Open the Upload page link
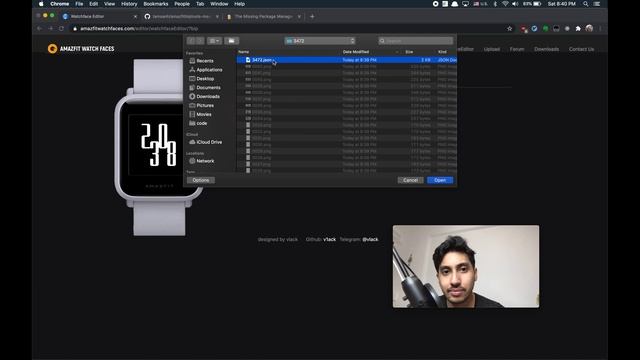The width and height of the screenshot is (640, 360). coord(492,49)
